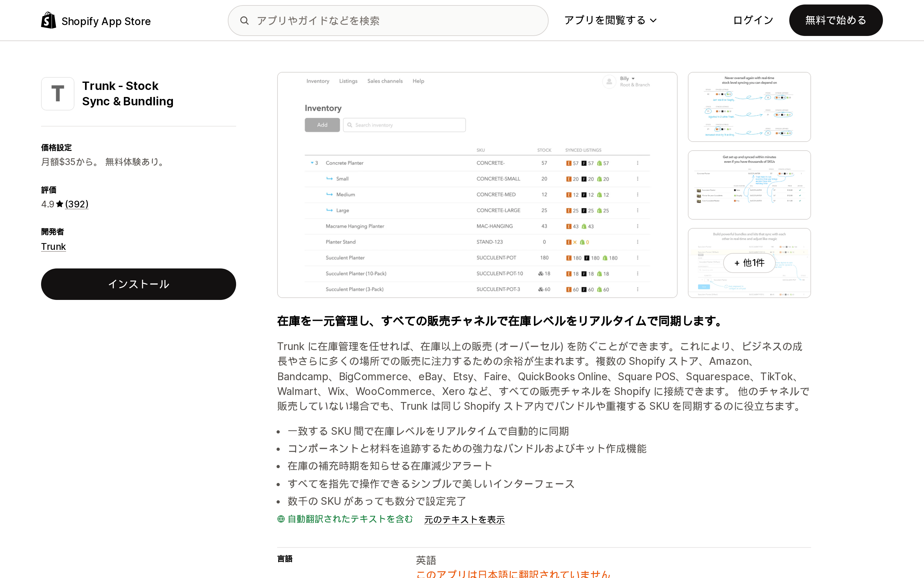Click the インストール button
Viewport: 924px width, 578px height.
pos(139,284)
